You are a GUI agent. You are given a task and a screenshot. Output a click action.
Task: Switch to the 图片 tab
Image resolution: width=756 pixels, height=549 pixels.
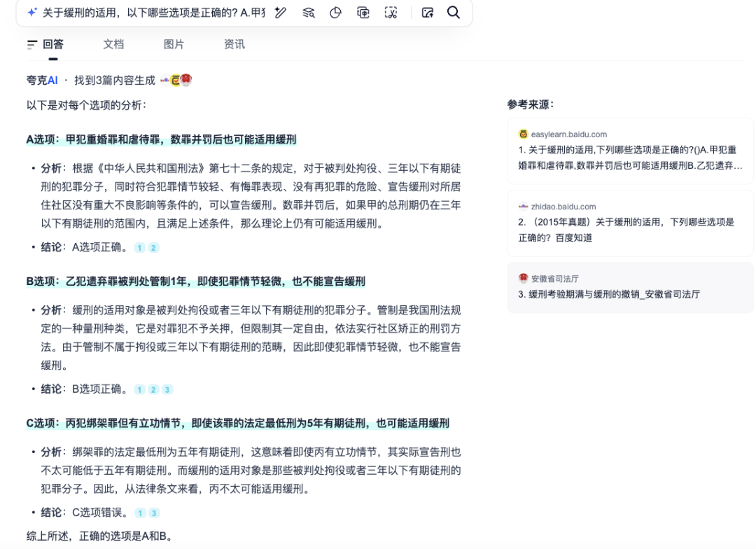click(x=172, y=43)
